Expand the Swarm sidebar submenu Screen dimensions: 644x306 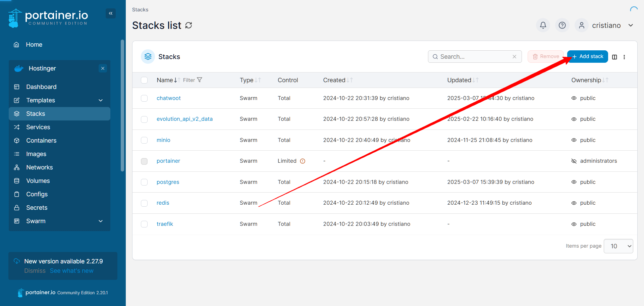[101, 221]
